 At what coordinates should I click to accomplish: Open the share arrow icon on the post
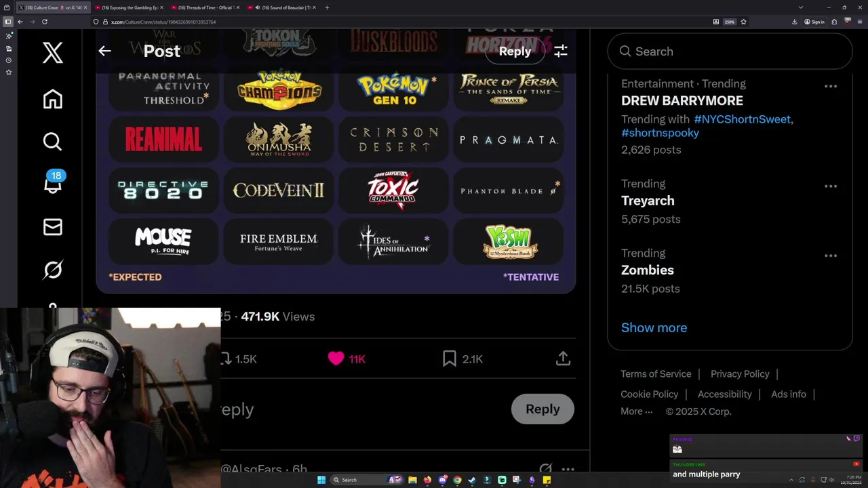tap(563, 359)
